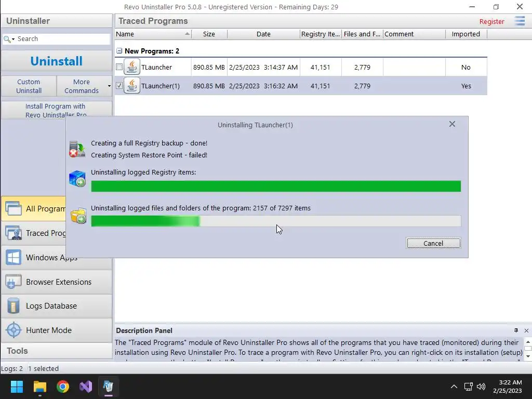532x399 pixels.
Task: Click the All Programs sidebar icon
Action: point(14,208)
